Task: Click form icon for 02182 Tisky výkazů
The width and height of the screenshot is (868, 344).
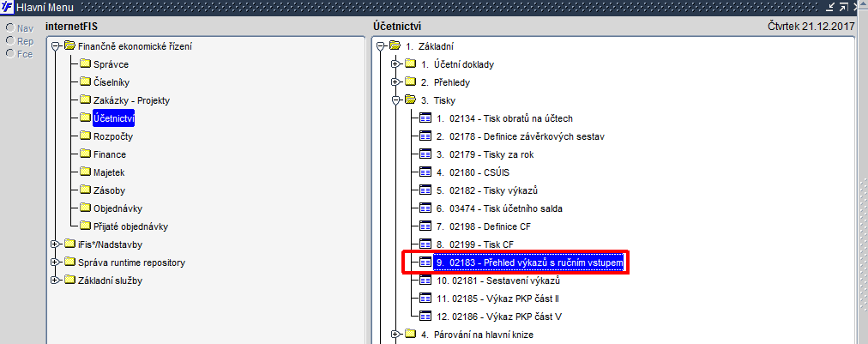Action: tap(425, 190)
